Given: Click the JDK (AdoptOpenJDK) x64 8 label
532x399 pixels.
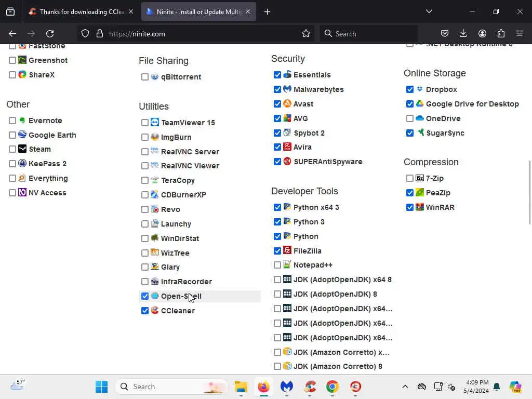Looking at the screenshot, I should [x=342, y=280].
